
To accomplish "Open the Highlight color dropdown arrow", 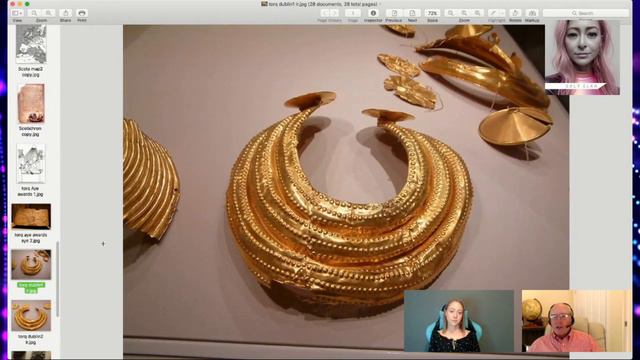I will [x=502, y=13].
